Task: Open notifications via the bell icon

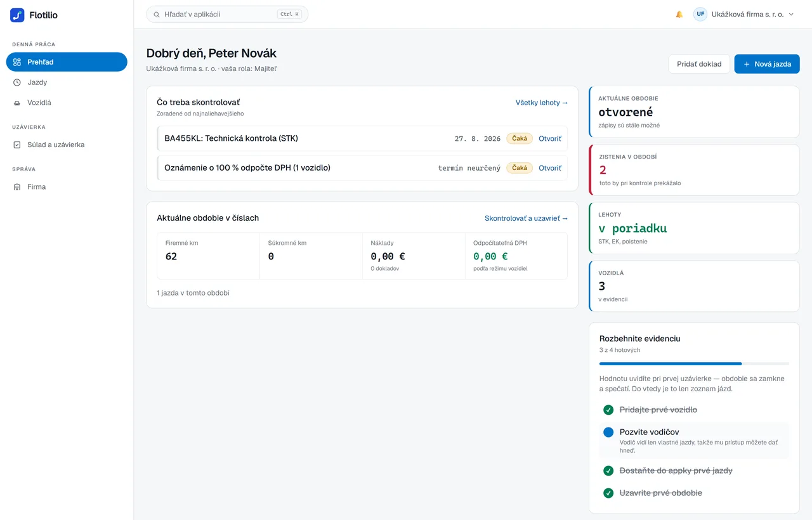Action: pos(679,14)
